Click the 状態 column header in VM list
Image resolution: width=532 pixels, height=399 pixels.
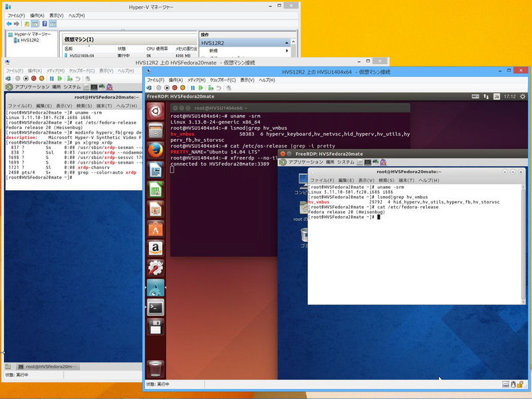click(122, 49)
